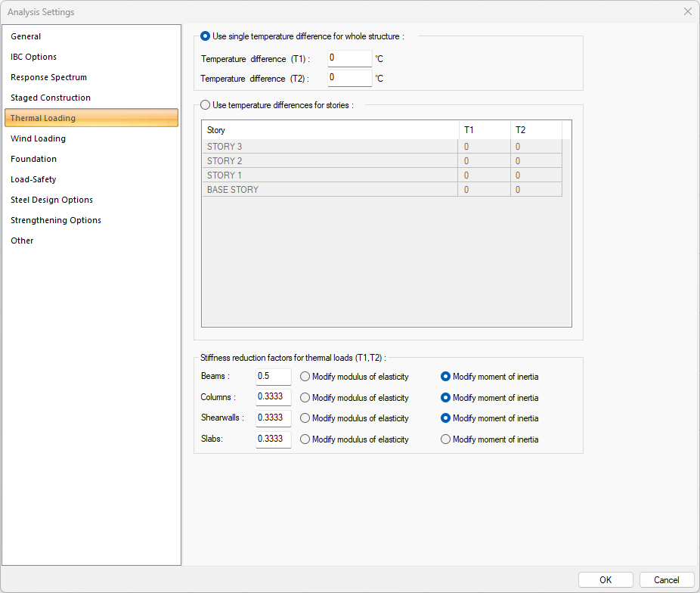Choose Modify modulus of elasticity for Beams
The image size is (700, 593).
[305, 377]
